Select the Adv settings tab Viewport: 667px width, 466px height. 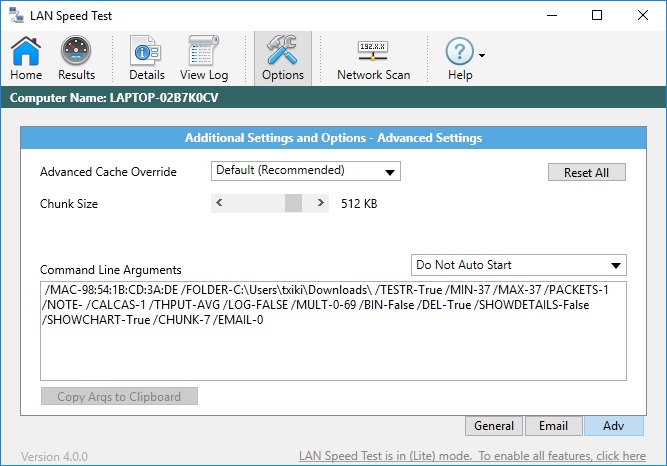click(x=614, y=426)
